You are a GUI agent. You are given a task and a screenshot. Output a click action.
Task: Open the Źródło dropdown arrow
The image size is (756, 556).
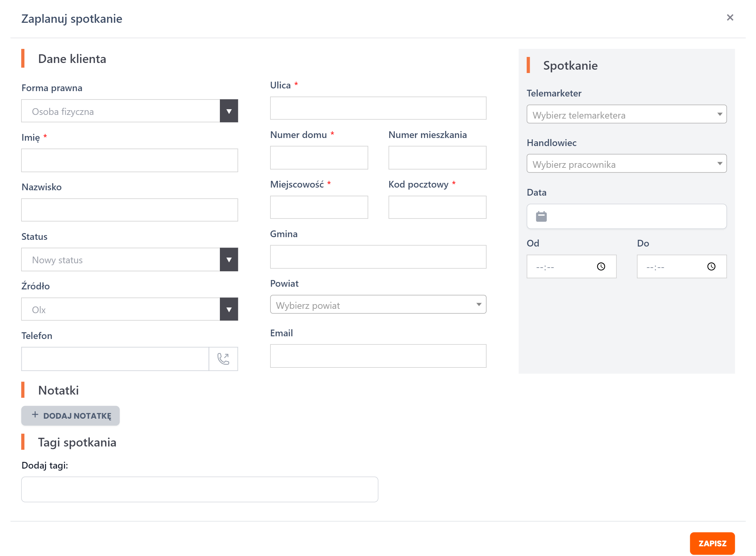229,309
